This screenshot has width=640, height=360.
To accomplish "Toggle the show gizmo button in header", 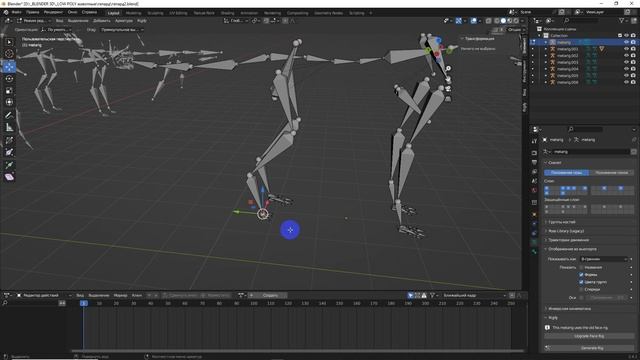I will click(x=459, y=20).
